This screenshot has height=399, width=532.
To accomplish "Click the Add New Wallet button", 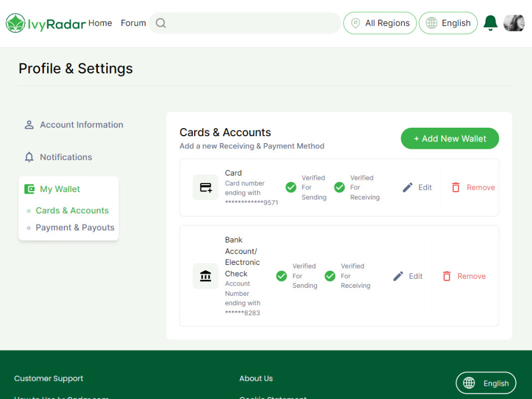I will [450, 138].
